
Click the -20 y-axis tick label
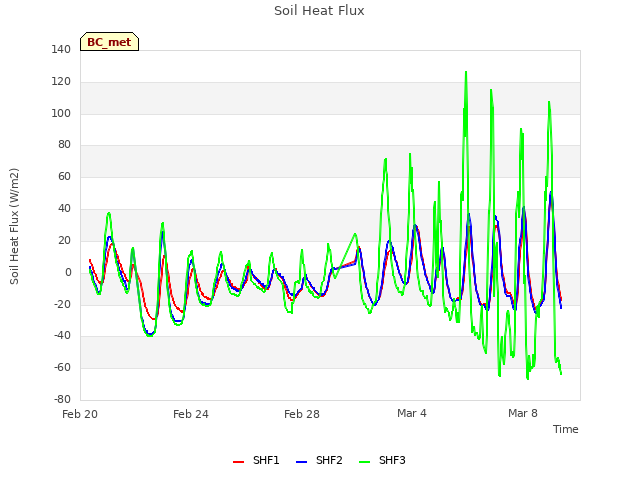coord(62,304)
